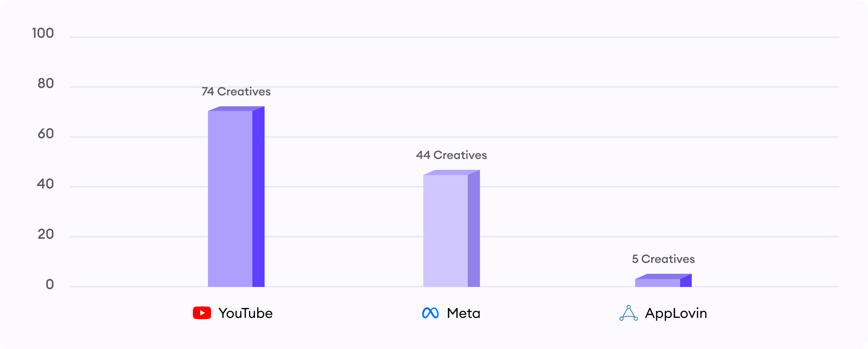Click the "44 Creatives" data label
The image size is (868, 349).
451,155
